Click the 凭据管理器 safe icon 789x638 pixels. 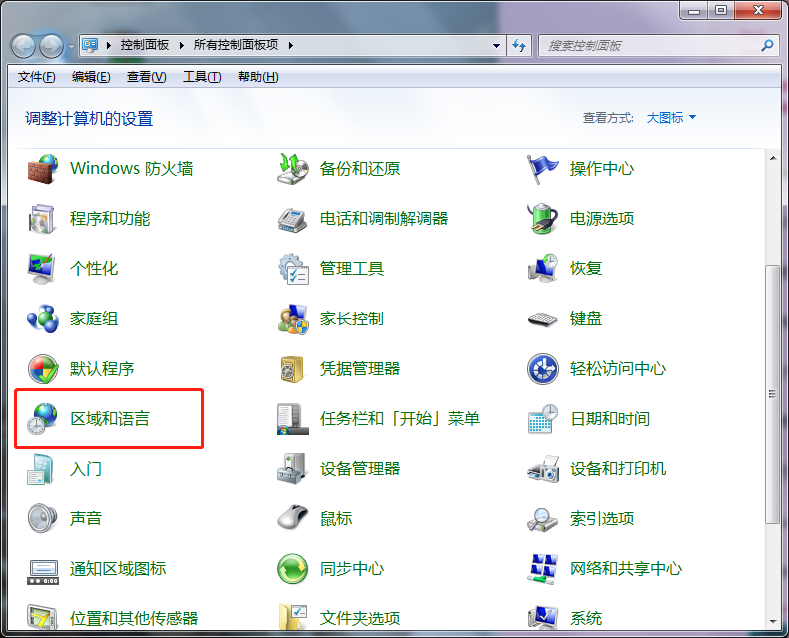293,369
